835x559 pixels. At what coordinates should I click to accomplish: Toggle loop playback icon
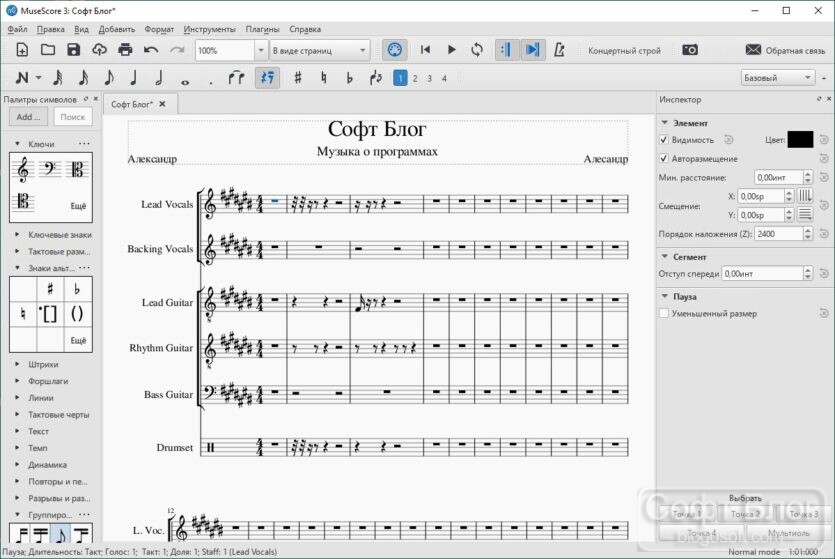click(477, 50)
